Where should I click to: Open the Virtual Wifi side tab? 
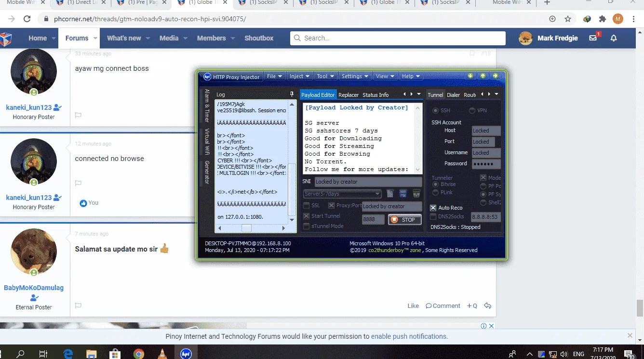point(207,142)
